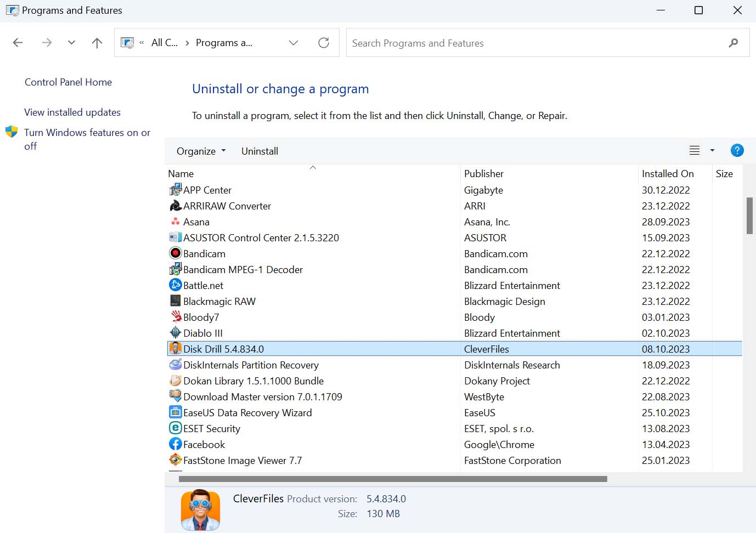Click the 25.10.2023 install date
Image resolution: width=756 pixels, height=533 pixels.
pos(665,413)
